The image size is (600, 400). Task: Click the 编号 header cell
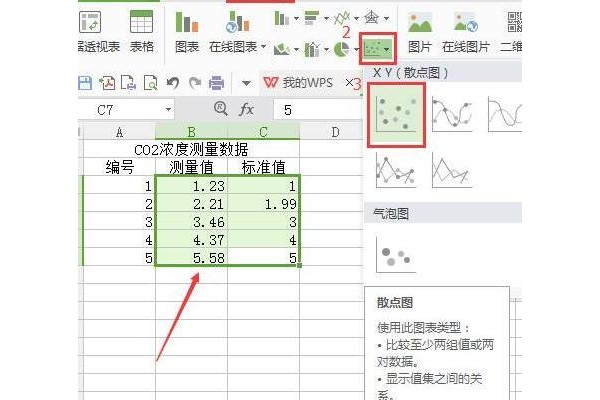[x=119, y=167]
